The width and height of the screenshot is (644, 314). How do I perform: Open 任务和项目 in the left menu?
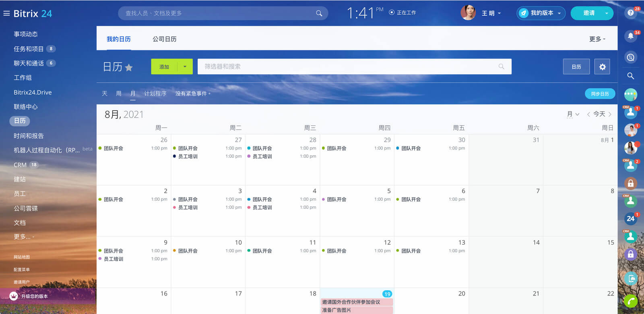(29, 49)
